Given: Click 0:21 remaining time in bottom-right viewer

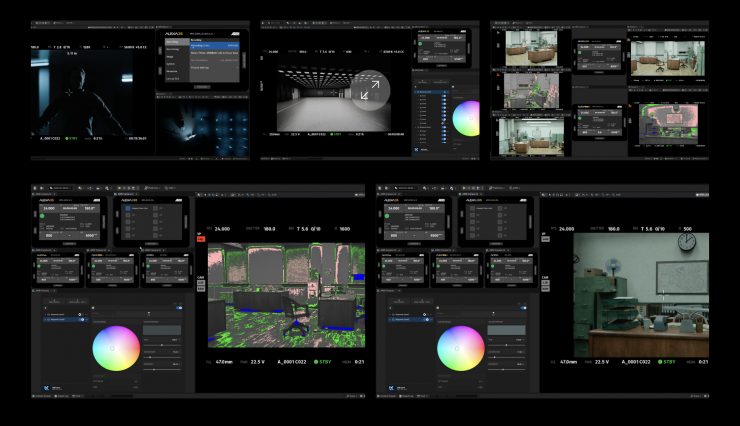Looking at the screenshot, I should tap(703, 362).
